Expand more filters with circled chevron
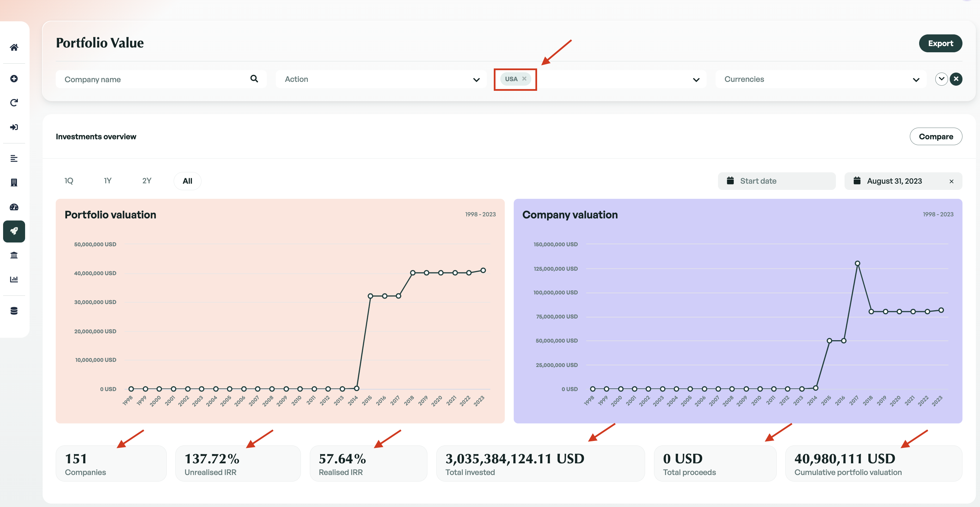 pyautogui.click(x=941, y=79)
